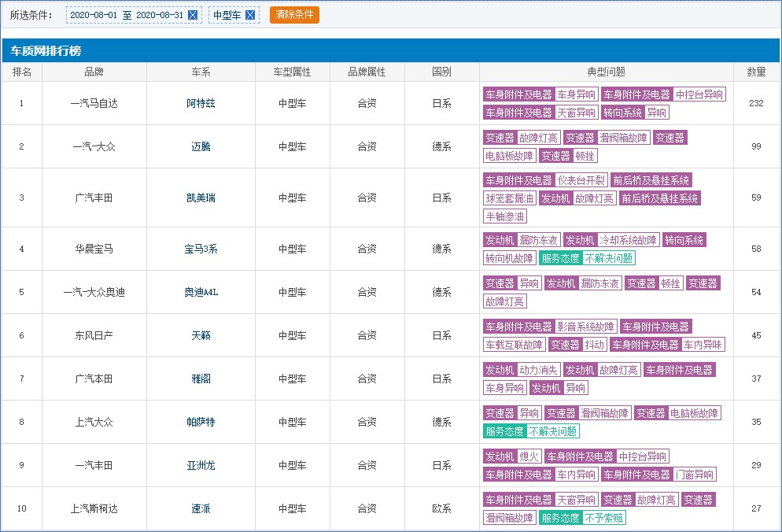Screen dimensions: 782x532
Task: Open the 迈腾 car series link
Action: point(201,146)
